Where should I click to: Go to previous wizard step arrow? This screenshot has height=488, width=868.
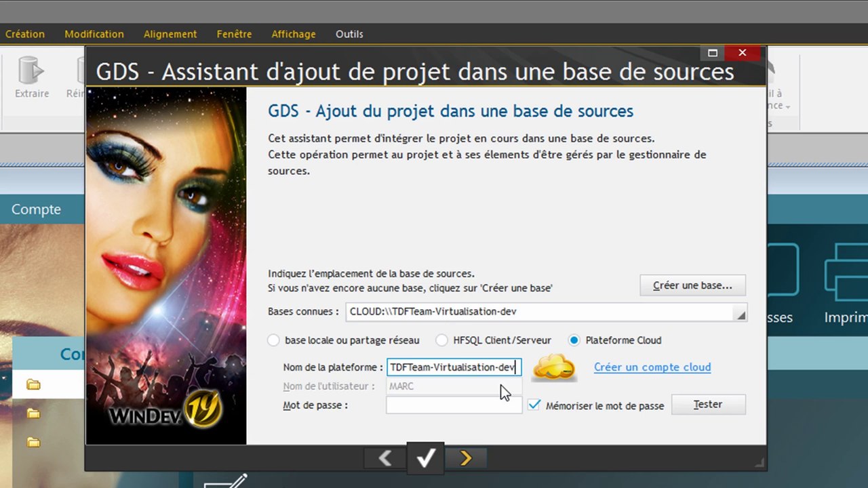click(x=385, y=458)
